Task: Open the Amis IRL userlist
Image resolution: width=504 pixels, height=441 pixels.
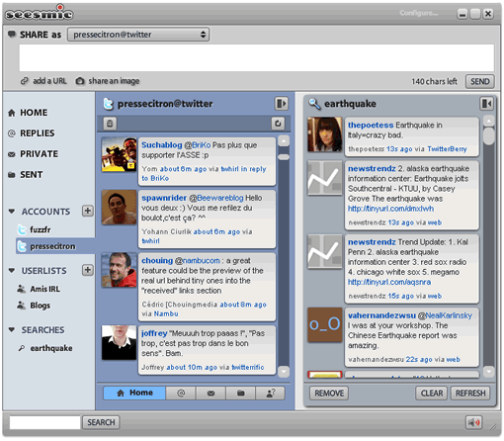Action: point(39,289)
